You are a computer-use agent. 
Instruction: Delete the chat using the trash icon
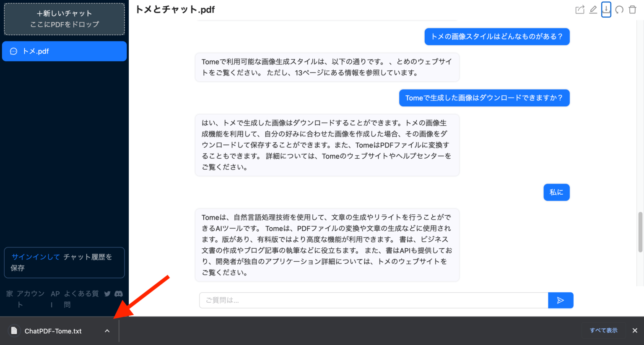[x=632, y=9]
